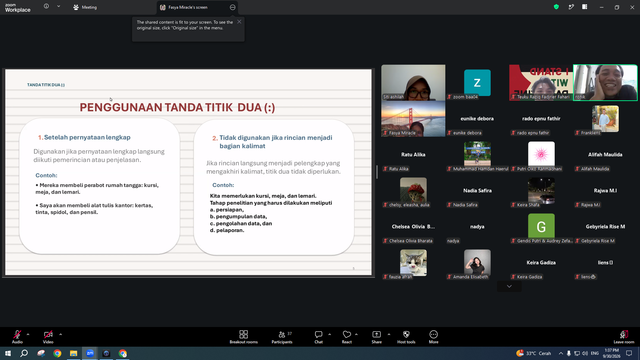Open the Breakout rooms panel

point(244,337)
